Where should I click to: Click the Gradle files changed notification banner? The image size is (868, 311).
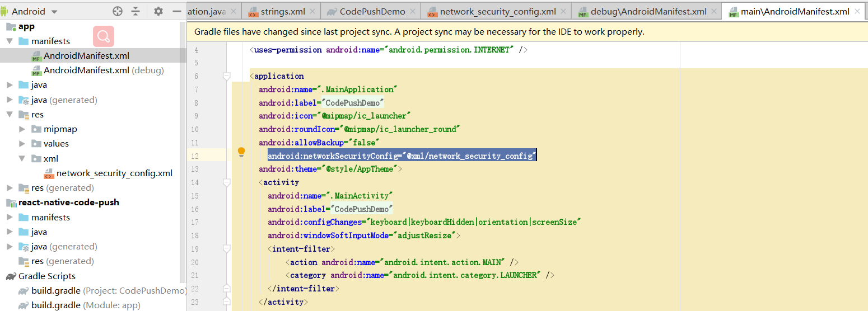(x=527, y=32)
